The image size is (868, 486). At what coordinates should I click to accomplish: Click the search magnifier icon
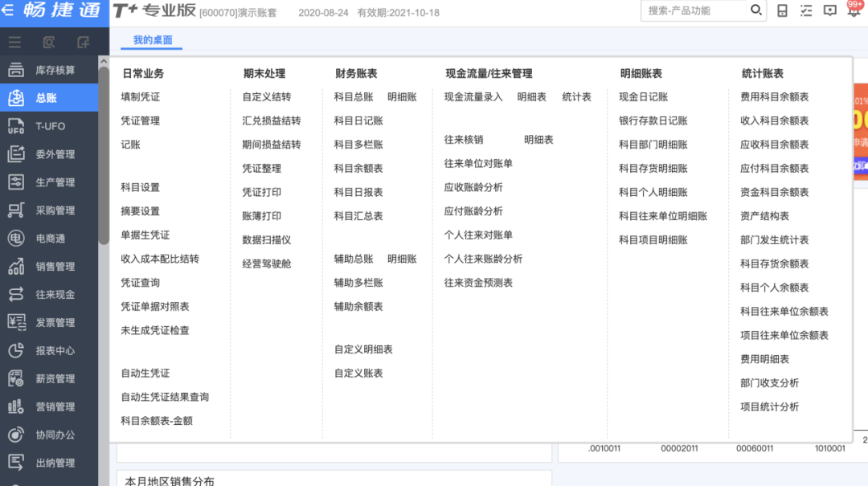(755, 10)
